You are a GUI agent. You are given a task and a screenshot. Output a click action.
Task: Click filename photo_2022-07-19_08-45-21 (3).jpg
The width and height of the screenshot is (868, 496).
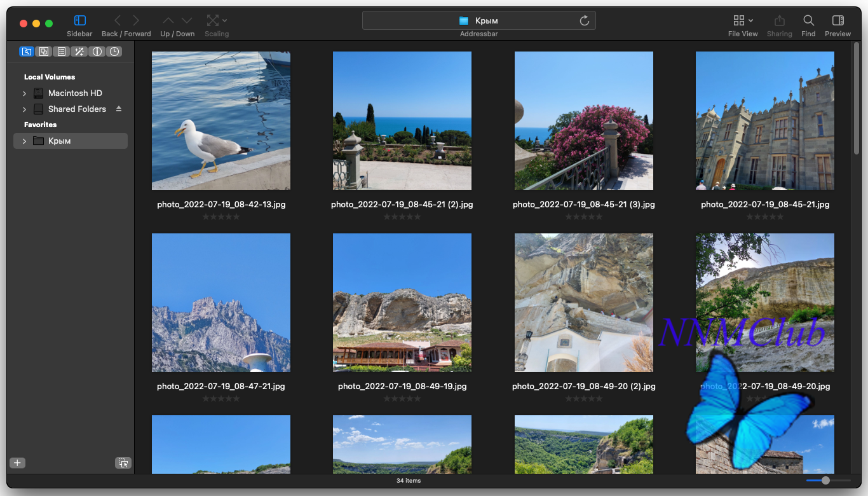[x=584, y=205]
